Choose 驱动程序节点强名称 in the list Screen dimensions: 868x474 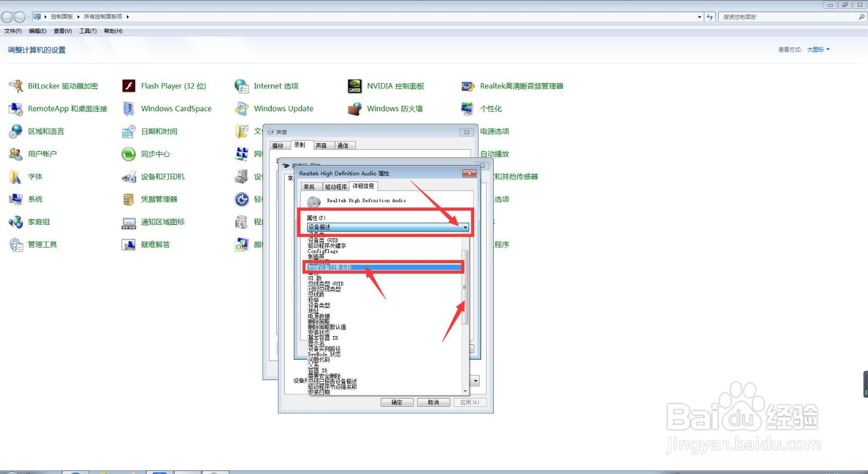point(333,387)
